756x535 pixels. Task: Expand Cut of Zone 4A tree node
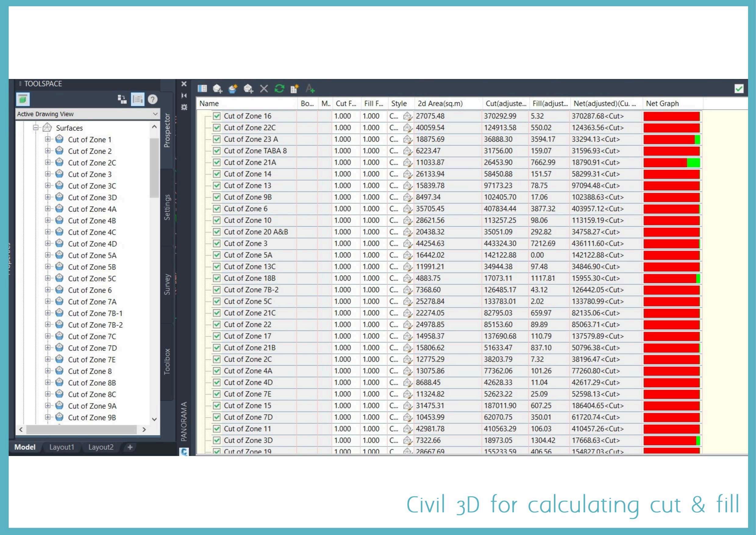click(48, 209)
